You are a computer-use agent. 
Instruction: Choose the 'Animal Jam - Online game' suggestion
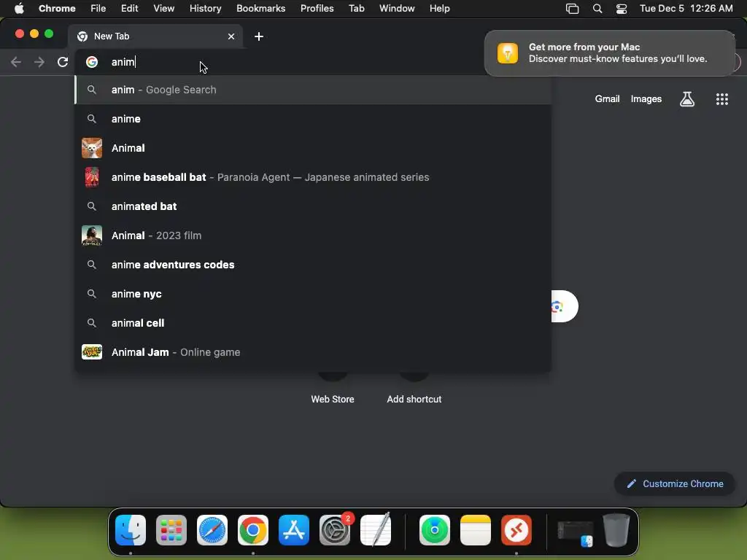point(313,352)
